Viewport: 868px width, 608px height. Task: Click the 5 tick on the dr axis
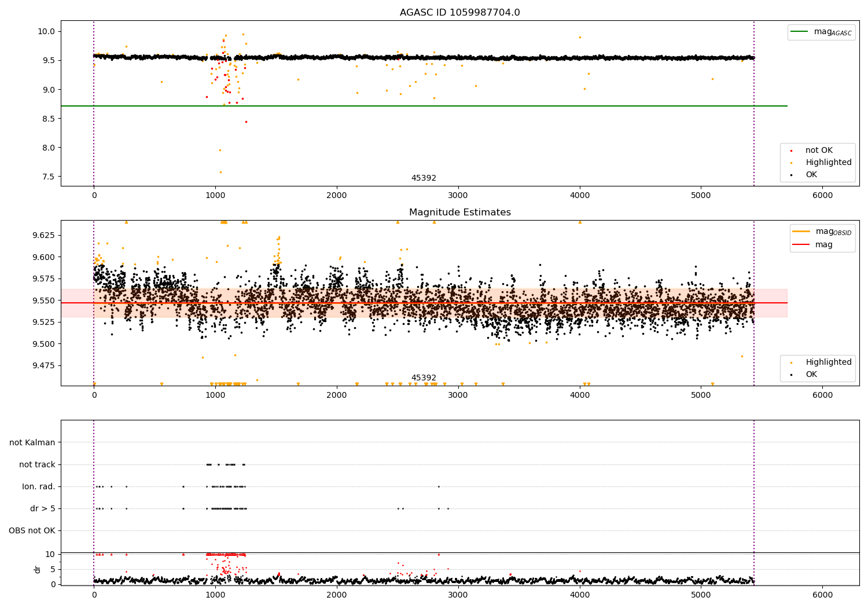(53, 569)
